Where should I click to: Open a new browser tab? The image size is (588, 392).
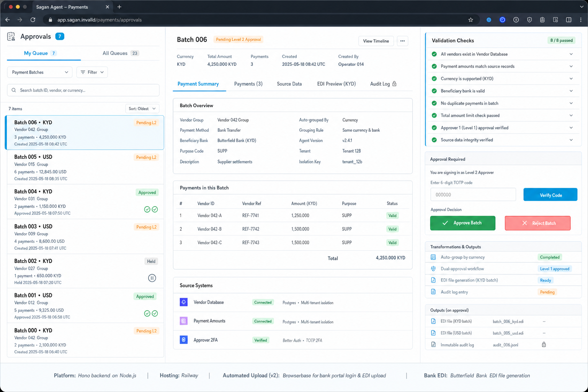tap(119, 7)
